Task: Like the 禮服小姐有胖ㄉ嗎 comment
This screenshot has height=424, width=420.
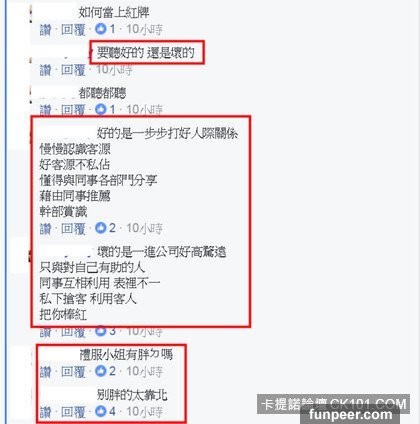Action: pos(46,372)
